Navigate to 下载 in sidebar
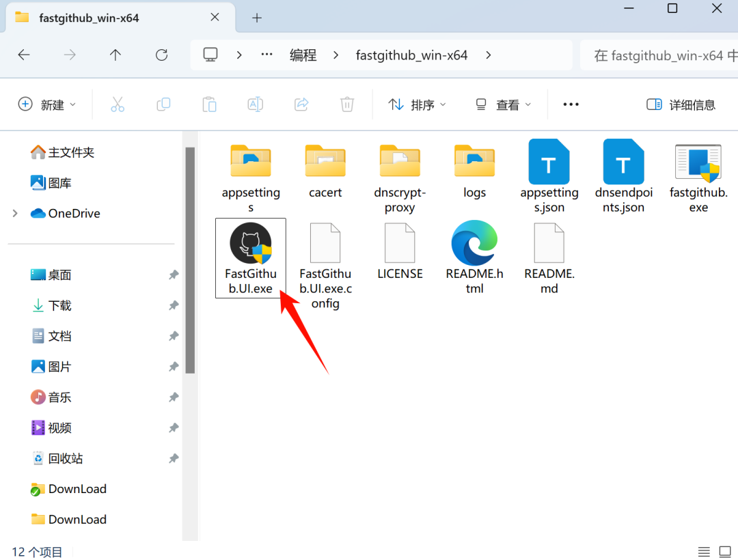The height and width of the screenshot is (560, 738). [59, 305]
